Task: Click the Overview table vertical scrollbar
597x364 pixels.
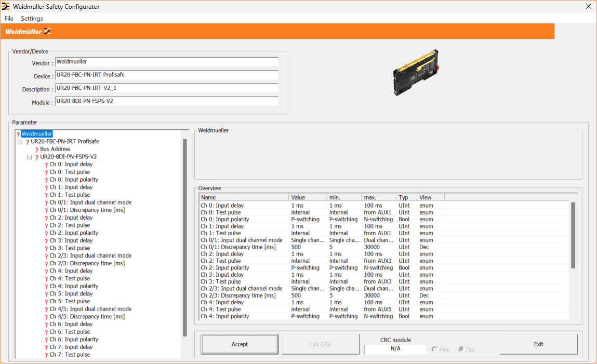Action: click(573, 235)
